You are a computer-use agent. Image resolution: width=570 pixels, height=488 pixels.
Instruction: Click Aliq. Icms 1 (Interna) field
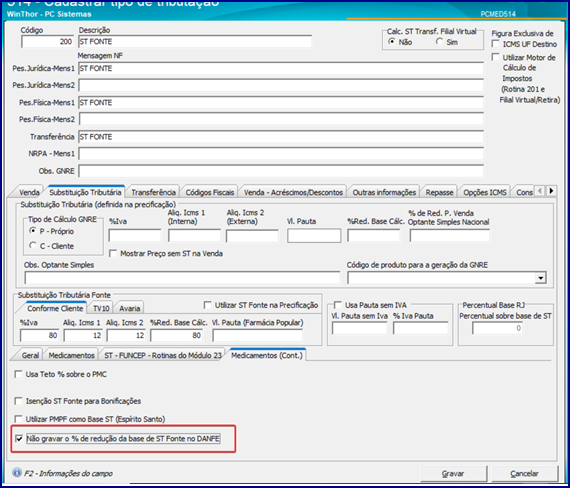(194, 236)
